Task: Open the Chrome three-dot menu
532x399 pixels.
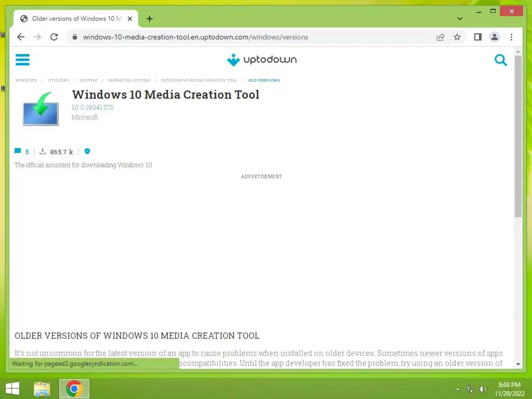Action: [x=511, y=37]
